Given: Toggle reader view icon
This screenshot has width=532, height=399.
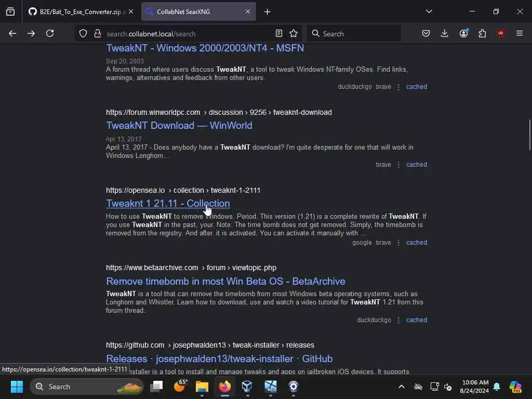Looking at the screenshot, I should (x=278, y=33).
